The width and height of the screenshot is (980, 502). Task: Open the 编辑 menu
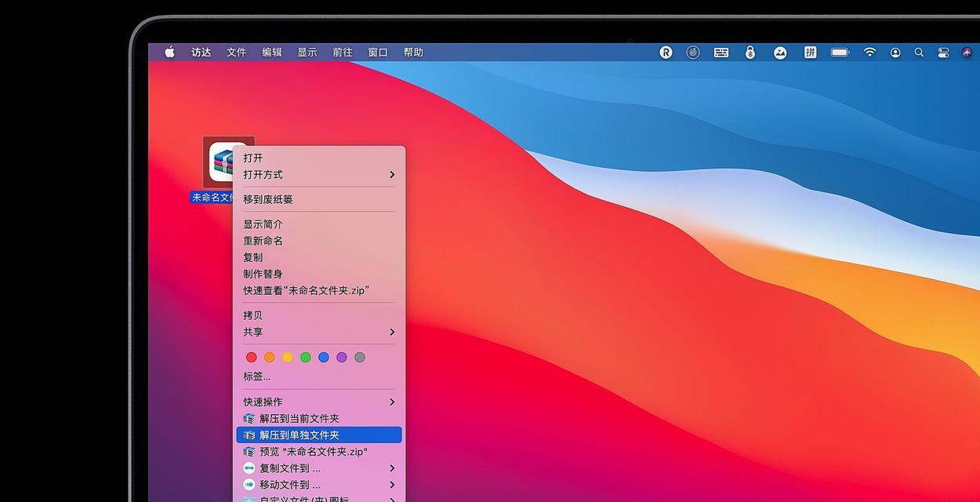pos(272,53)
